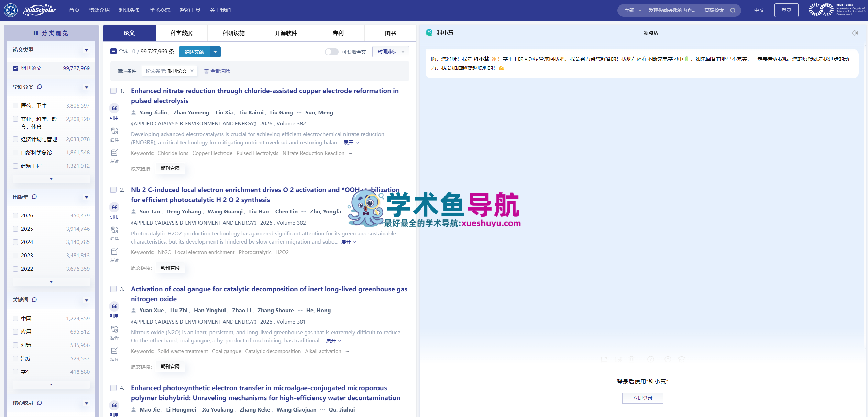Toggle the 可获取全文 switch

331,52
